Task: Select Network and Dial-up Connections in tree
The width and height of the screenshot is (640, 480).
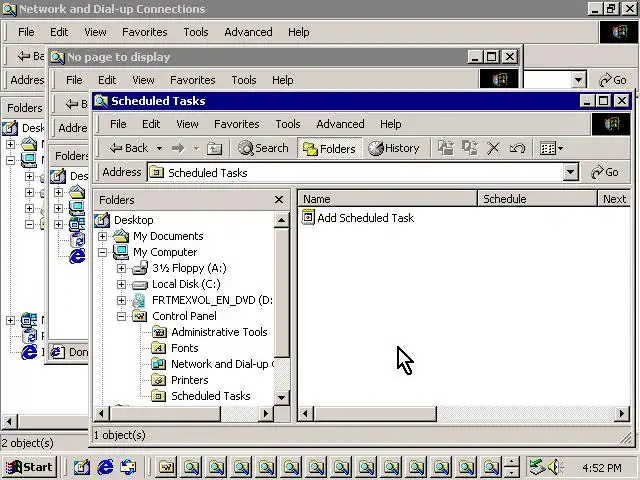Action: tap(222, 364)
